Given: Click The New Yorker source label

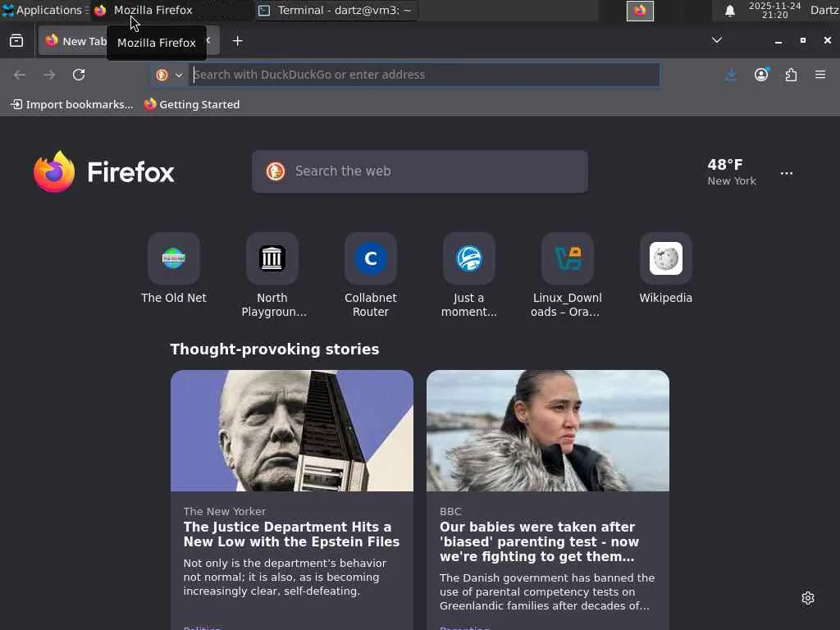Looking at the screenshot, I should tap(225, 511).
